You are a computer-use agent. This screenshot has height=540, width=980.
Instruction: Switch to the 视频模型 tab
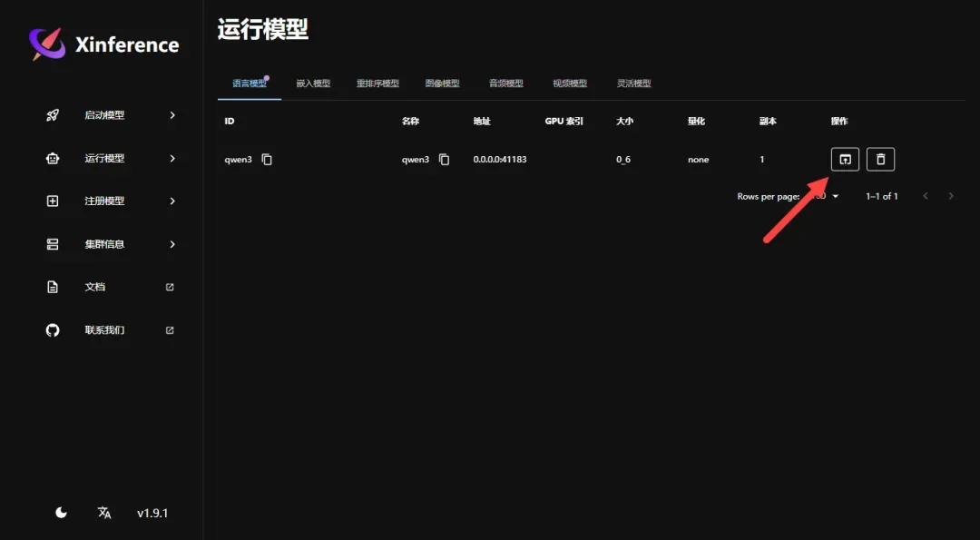[x=570, y=83]
